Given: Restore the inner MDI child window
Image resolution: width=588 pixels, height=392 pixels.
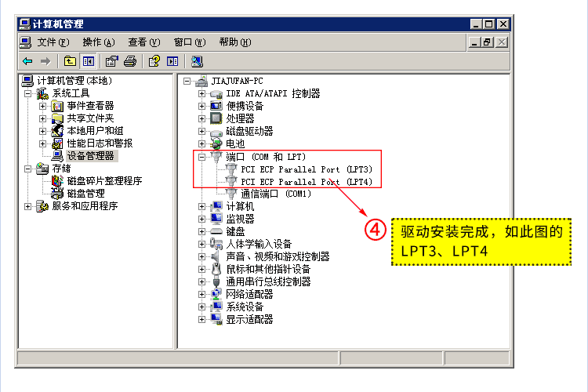Looking at the screenshot, I should [x=487, y=42].
